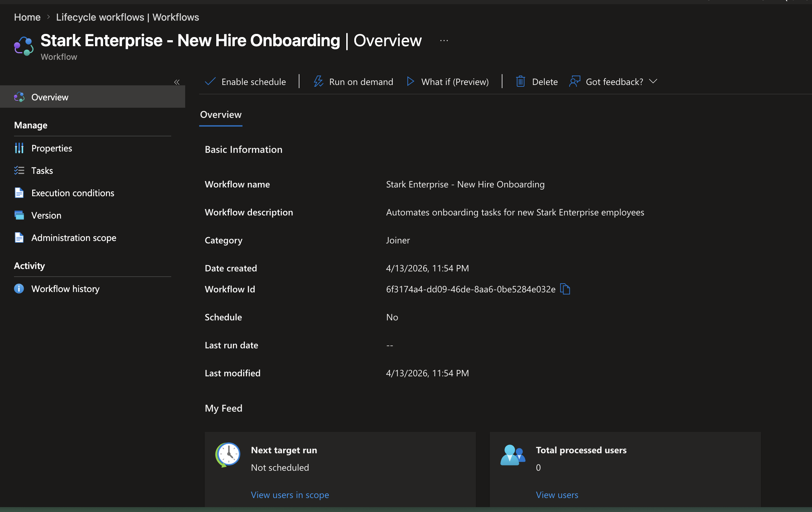
Task: Click the Workflow history info icon
Action: [19, 289]
